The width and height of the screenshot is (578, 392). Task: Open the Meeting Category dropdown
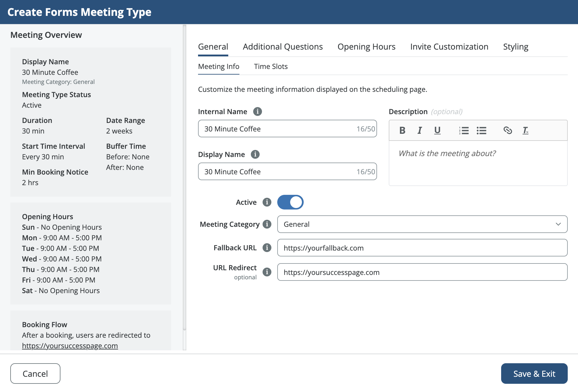(x=422, y=224)
